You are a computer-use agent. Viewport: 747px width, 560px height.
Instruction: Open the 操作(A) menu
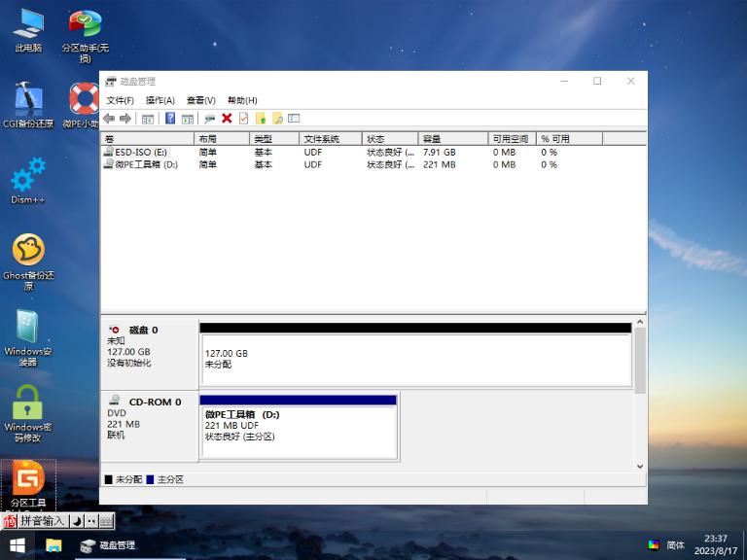pos(160,100)
